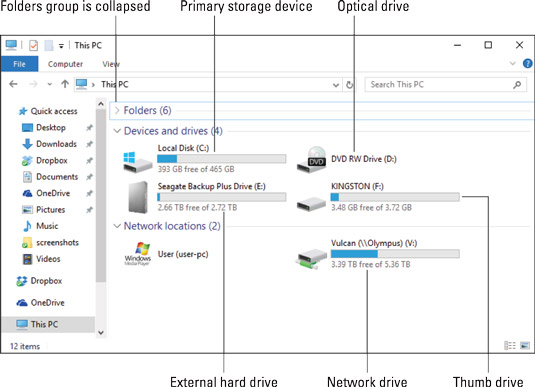Open Local Disk (C:) drive icon

click(138, 162)
